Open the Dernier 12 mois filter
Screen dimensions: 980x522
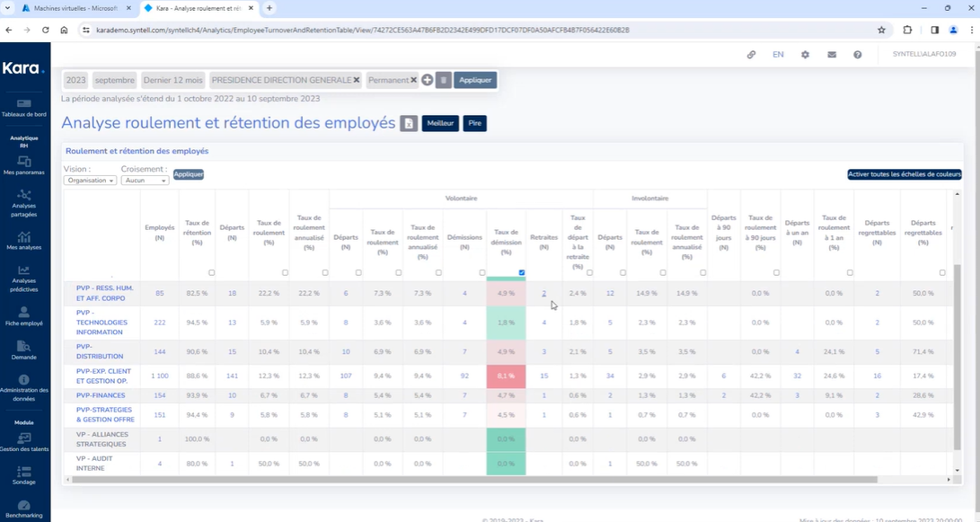click(x=173, y=80)
